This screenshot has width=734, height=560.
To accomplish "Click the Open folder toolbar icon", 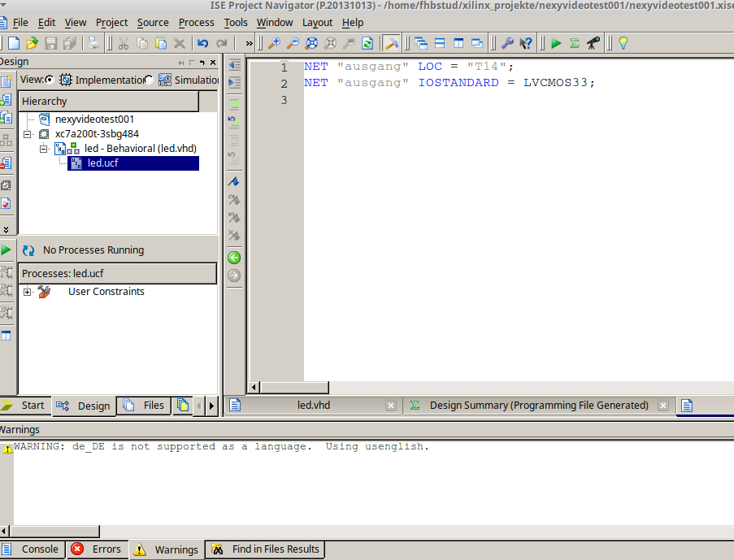I will tap(32, 43).
